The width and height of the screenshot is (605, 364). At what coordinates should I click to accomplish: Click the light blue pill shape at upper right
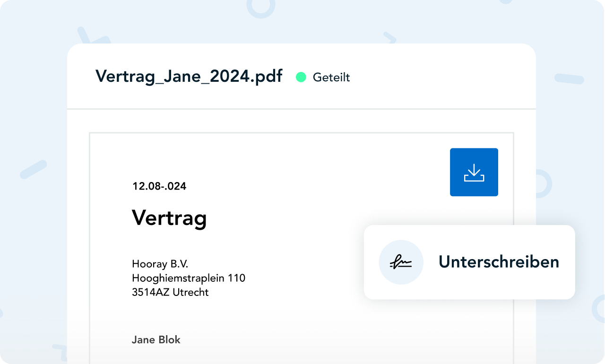[569, 79]
